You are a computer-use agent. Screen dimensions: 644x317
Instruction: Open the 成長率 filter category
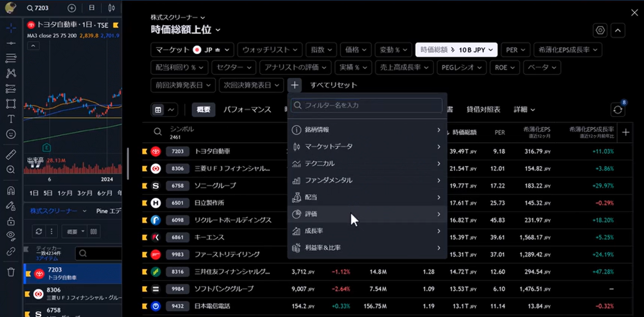pyautogui.click(x=367, y=231)
